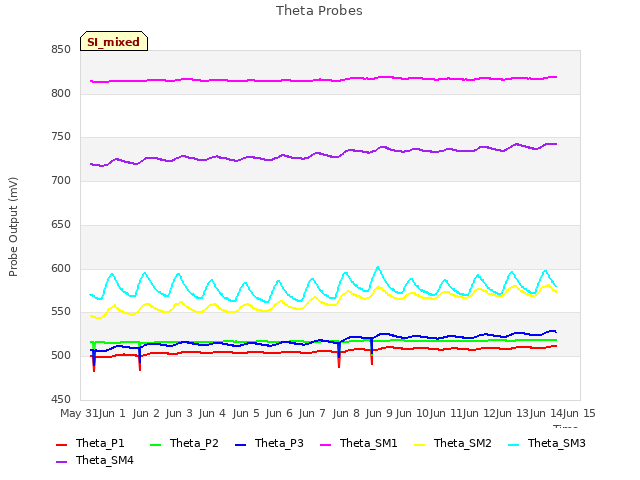Screen dimensions: 640x480
Task: Click the 550 y-axis tick label
Action: pos(61,312)
